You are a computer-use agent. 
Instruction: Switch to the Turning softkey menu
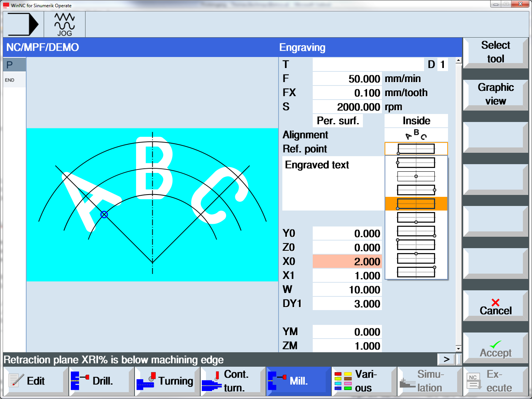pyautogui.click(x=167, y=381)
